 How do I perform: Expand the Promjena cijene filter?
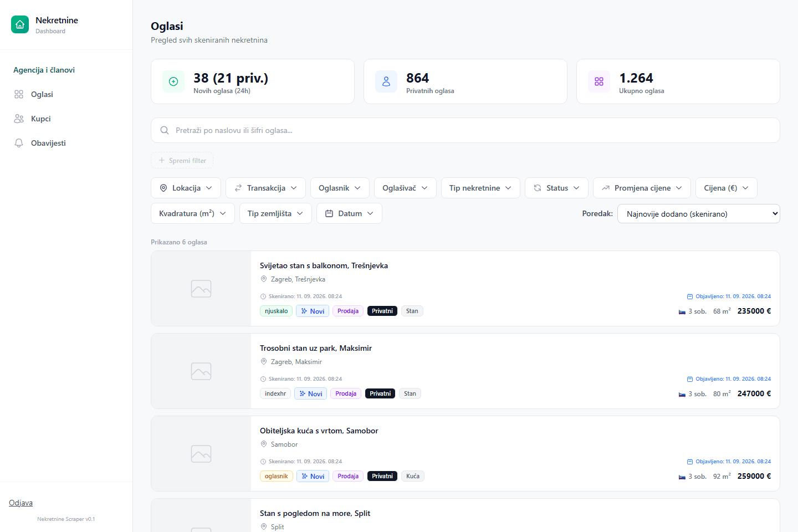pos(642,188)
